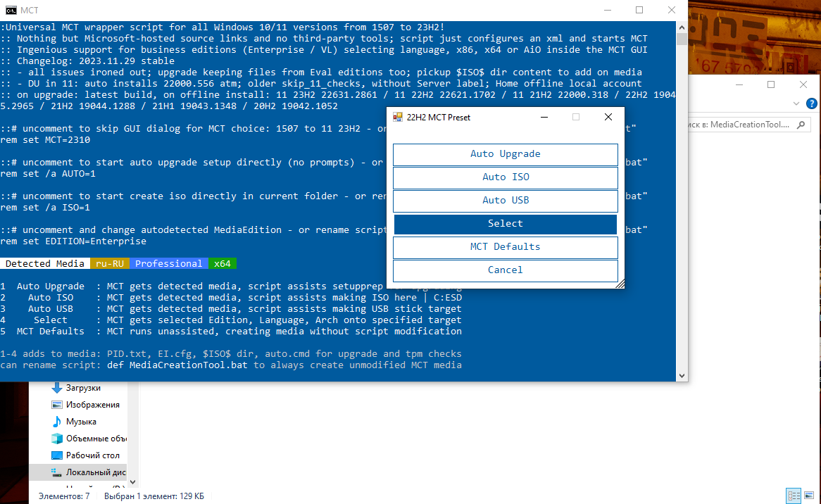Select the Auto USB option
The width and height of the screenshot is (821, 504).
[x=505, y=201]
